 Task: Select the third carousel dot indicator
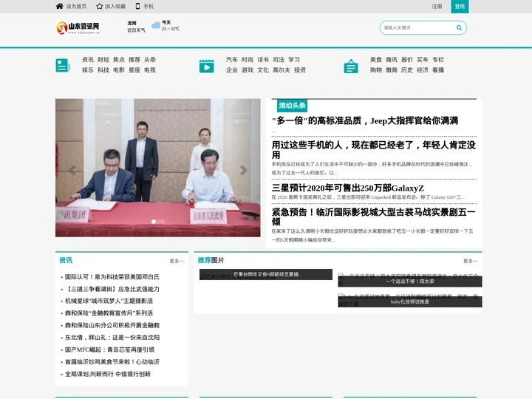(x=163, y=222)
